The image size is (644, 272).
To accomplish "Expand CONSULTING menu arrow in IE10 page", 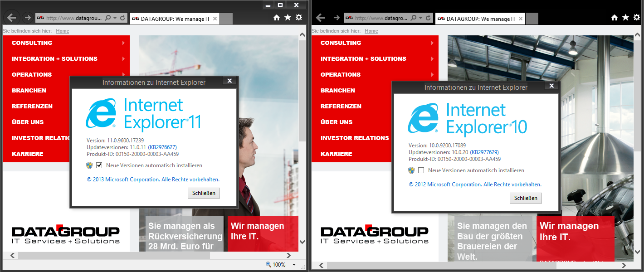I will (432, 43).
